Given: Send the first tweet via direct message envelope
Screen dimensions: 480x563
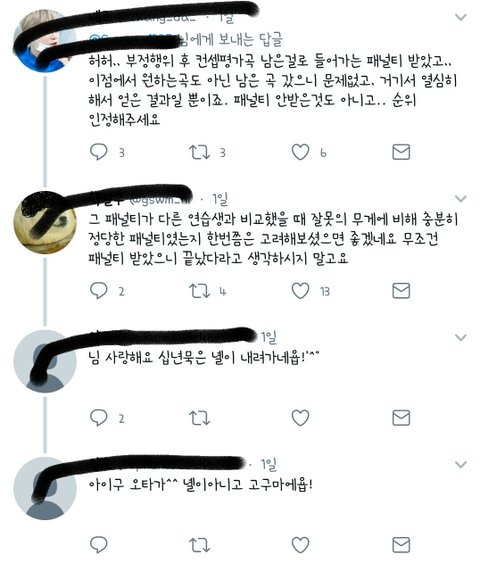Looking at the screenshot, I should [x=401, y=152].
